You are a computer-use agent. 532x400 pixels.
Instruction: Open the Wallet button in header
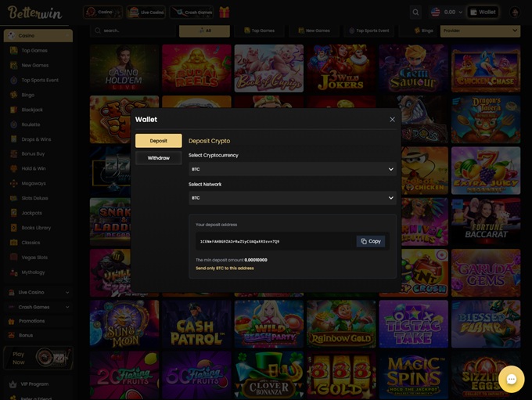pyautogui.click(x=483, y=13)
